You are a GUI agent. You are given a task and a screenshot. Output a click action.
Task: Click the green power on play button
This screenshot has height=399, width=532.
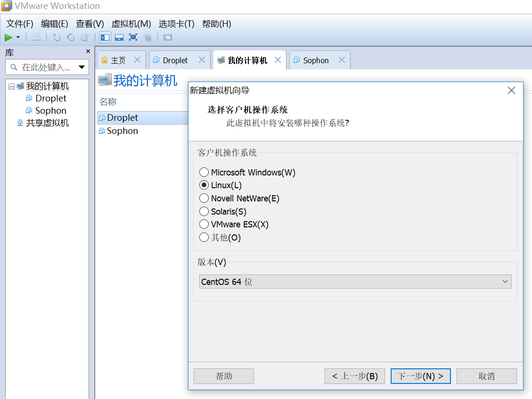pos(8,37)
